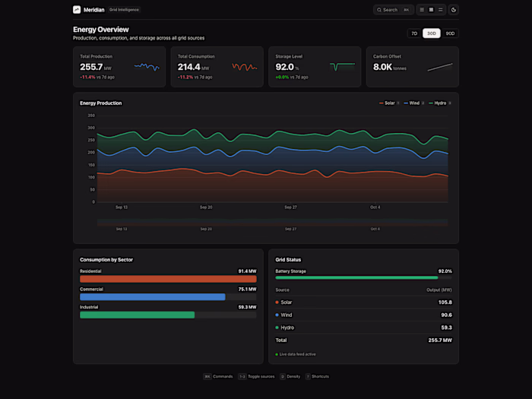Screen dimensions: 532x399
Task: Click the Commercial consumption bar
Action: coord(152,297)
